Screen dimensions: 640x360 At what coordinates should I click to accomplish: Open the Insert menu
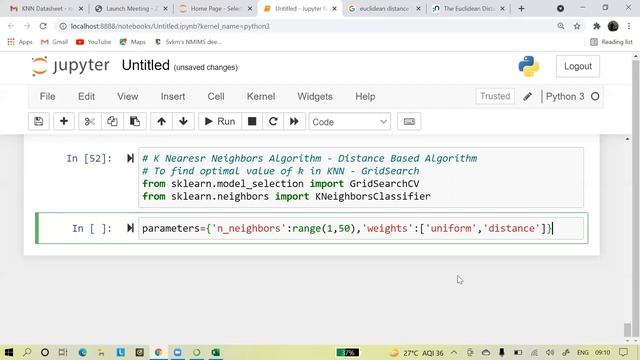tap(173, 97)
